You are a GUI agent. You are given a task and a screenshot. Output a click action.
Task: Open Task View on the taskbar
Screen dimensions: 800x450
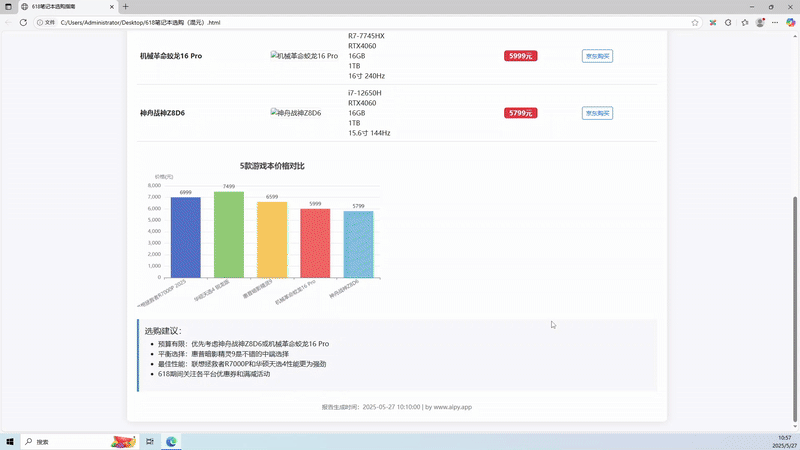click(x=149, y=442)
